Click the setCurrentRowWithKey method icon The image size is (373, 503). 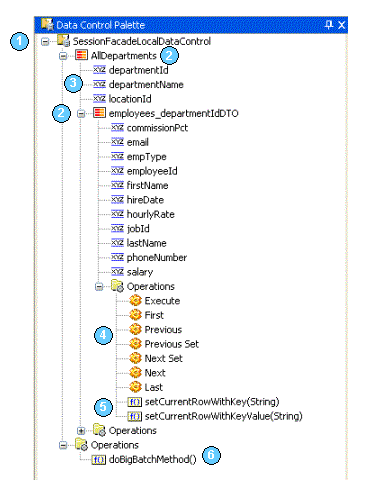coord(135,402)
